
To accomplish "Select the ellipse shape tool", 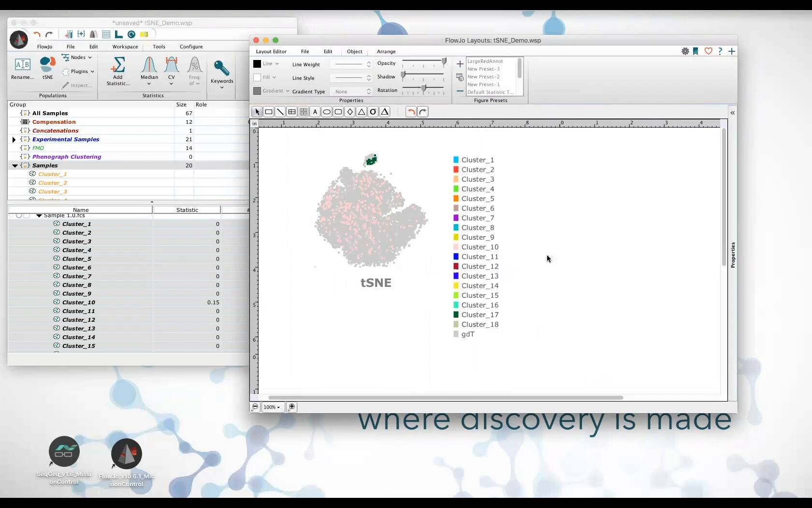I will 327,112.
